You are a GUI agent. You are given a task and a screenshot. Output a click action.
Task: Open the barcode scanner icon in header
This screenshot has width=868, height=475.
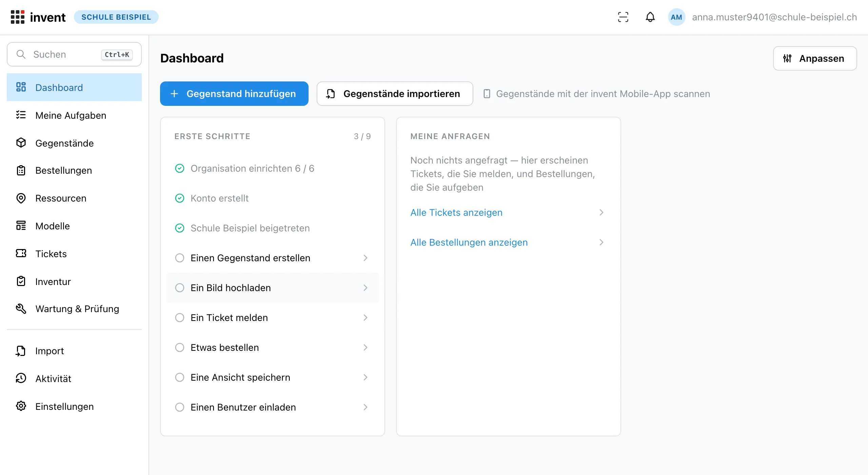click(x=623, y=17)
